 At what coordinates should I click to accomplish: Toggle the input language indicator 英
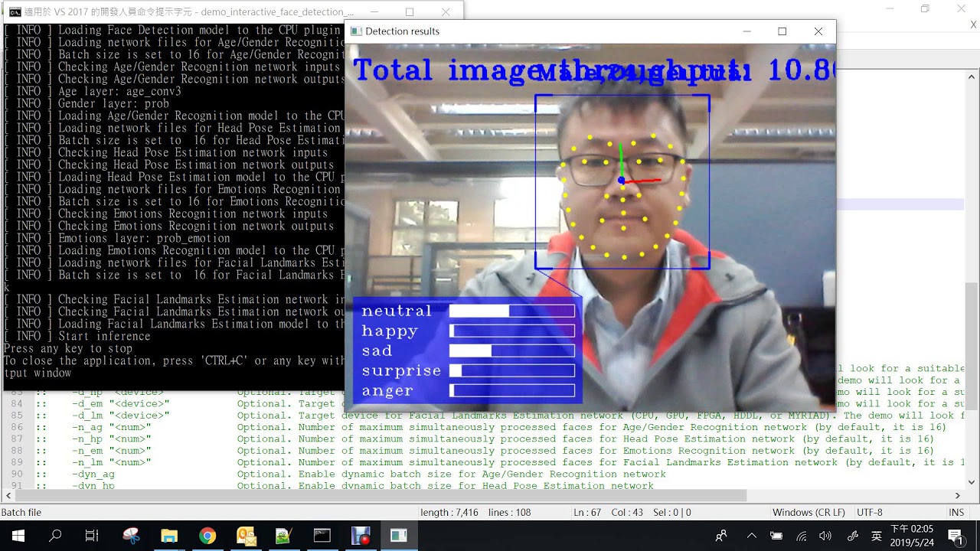click(x=876, y=536)
